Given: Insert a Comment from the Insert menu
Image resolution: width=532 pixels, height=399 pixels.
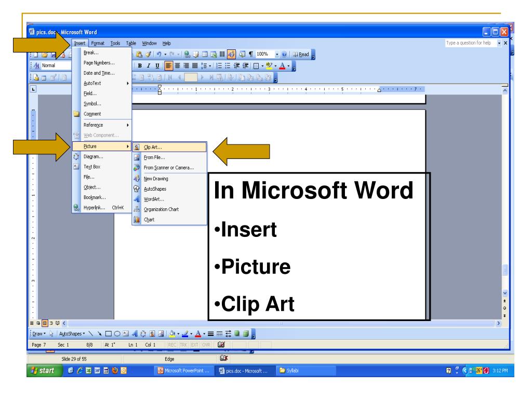Looking at the screenshot, I should [102, 114].
